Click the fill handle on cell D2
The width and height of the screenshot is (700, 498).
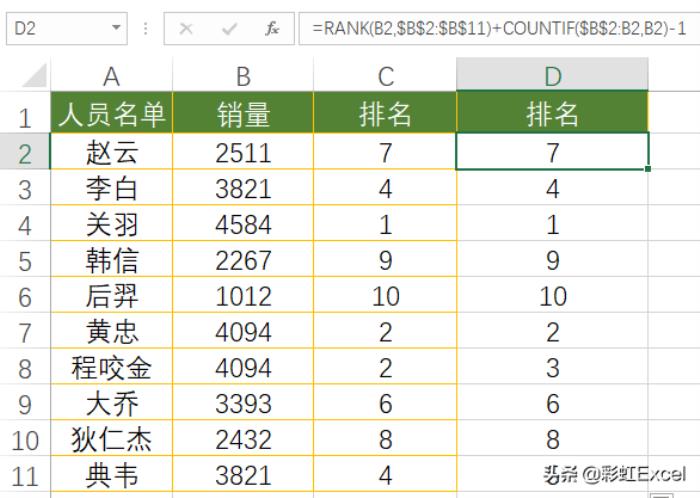tap(648, 169)
